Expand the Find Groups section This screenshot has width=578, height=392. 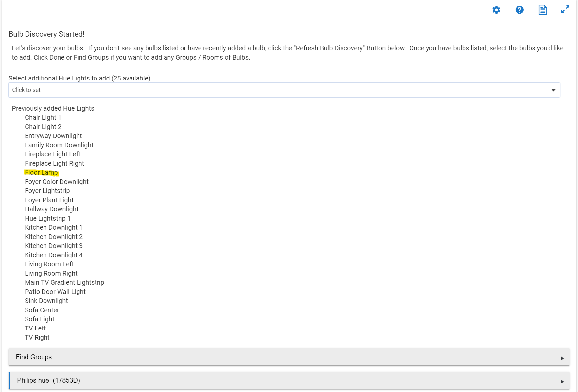click(x=289, y=357)
